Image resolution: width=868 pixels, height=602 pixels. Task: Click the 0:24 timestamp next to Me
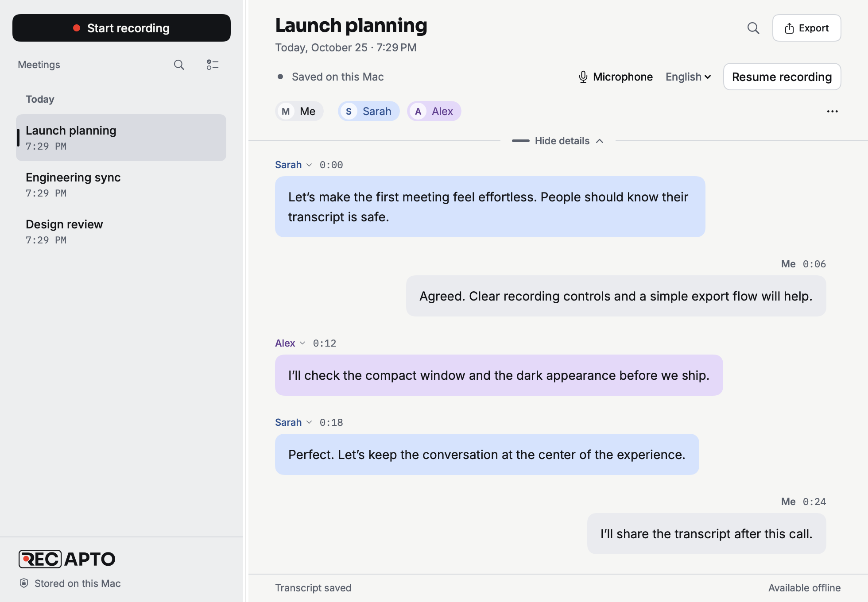tap(814, 502)
